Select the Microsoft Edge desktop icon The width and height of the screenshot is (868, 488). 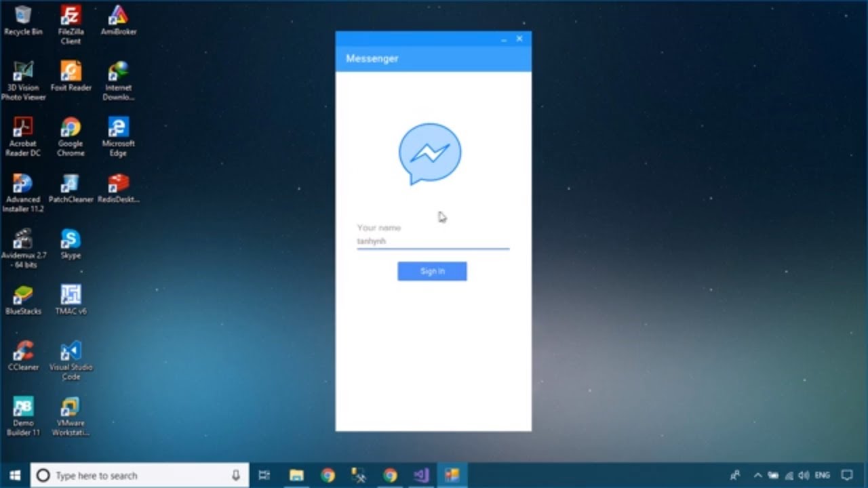click(x=118, y=137)
